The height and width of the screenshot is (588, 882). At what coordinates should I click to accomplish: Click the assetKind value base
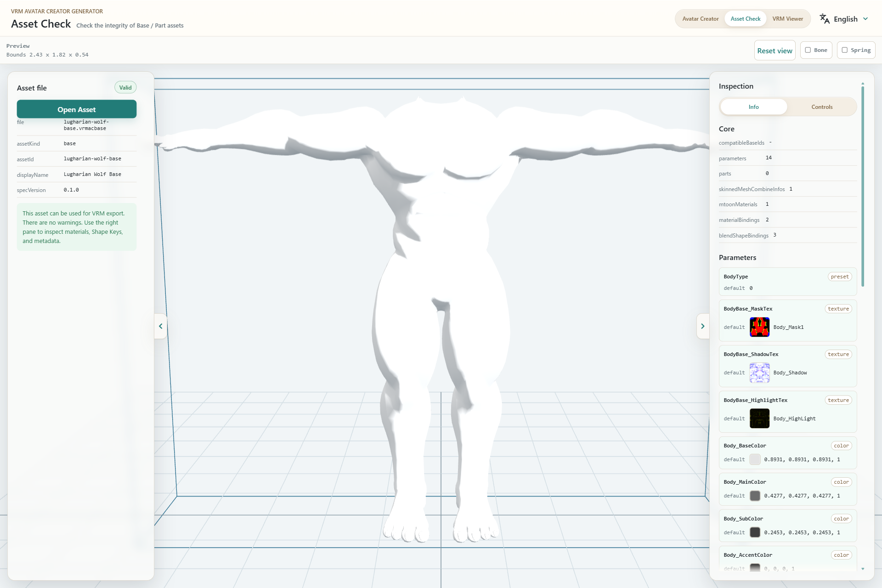(70, 143)
